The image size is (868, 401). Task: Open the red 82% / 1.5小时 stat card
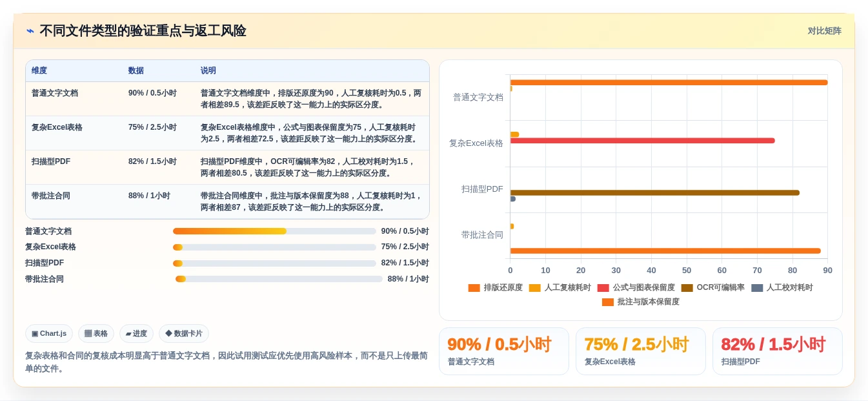[778, 351]
